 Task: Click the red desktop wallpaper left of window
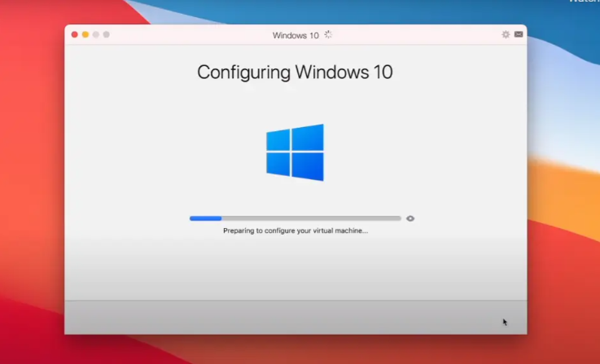31,204
